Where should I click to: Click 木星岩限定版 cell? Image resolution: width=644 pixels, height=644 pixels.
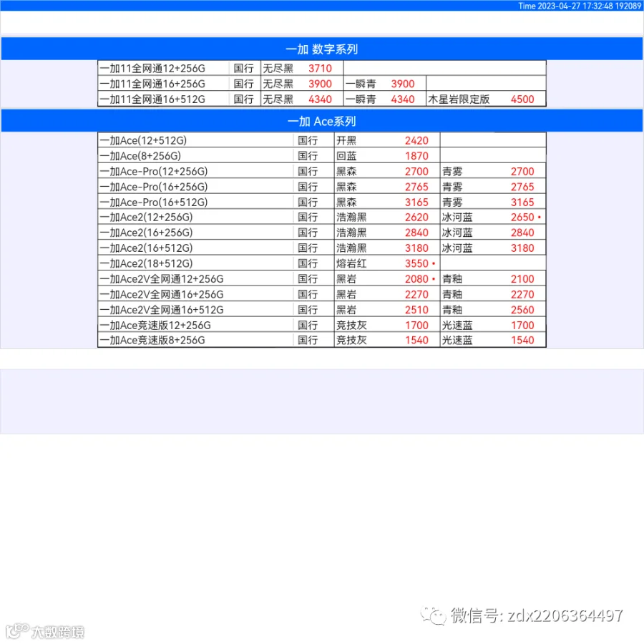coord(459,99)
